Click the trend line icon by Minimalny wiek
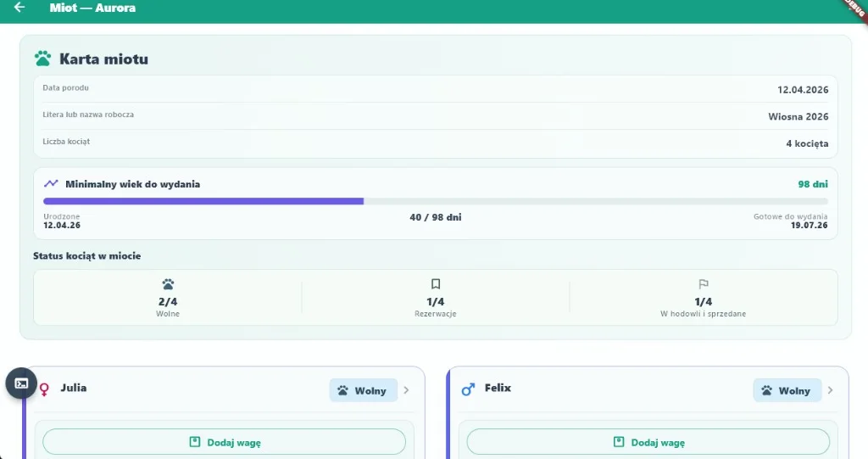868x459 pixels. [x=51, y=183]
